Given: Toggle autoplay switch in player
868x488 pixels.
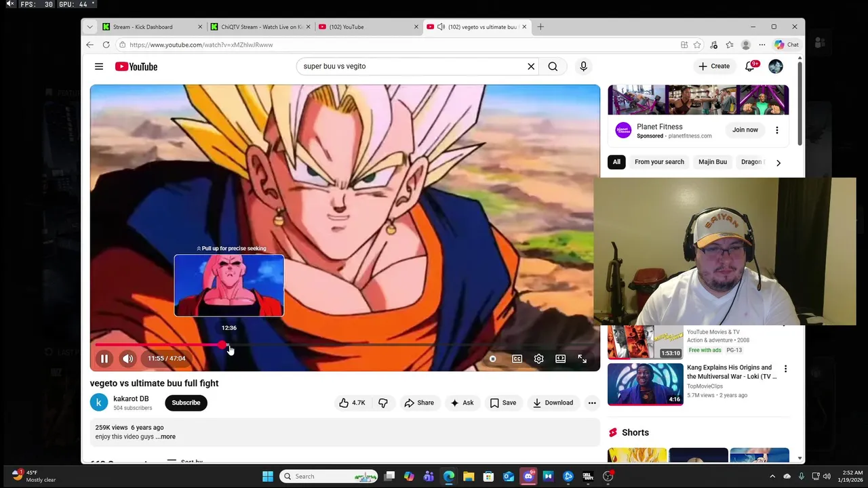Looking at the screenshot, I should [493, 359].
